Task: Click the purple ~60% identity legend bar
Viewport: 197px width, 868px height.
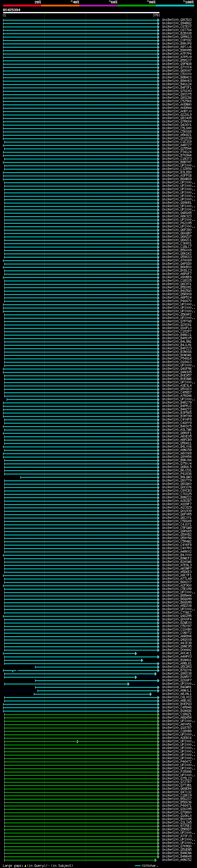Action: pyautogui.click(x=99, y=6)
